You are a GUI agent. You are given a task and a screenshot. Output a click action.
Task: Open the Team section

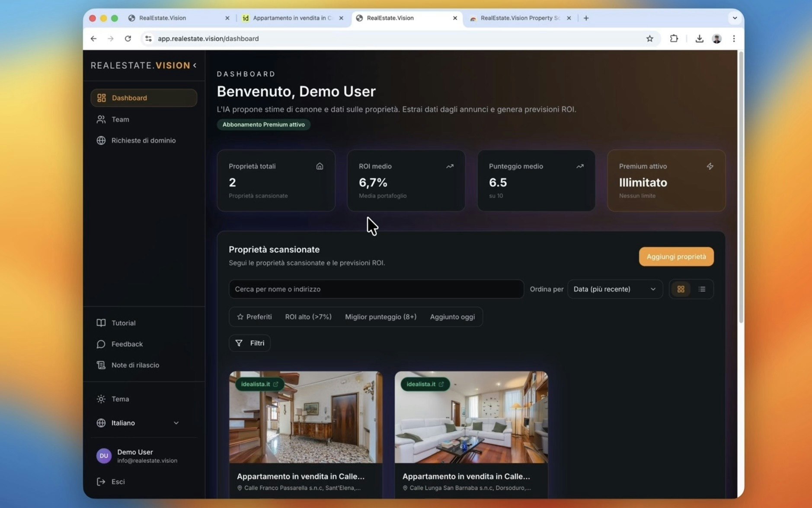(120, 119)
